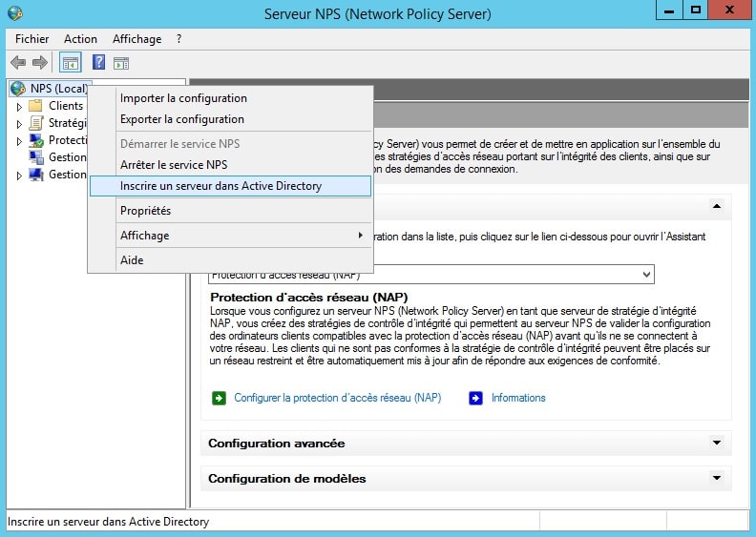Open the Affichage submenu in context menu

pyautogui.click(x=230, y=236)
